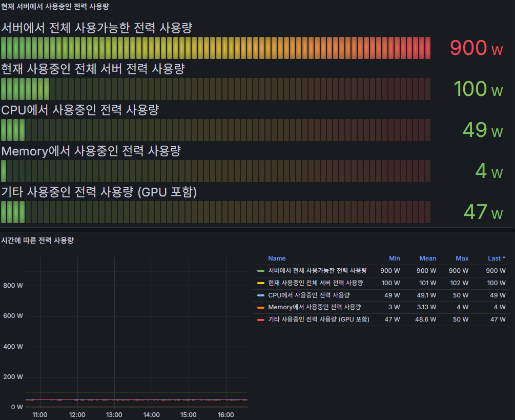The height and width of the screenshot is (420, 515).
Task: Click the yellow swatch for 현재 사용중인 전체 서버 legend
Action: (261, 283)
